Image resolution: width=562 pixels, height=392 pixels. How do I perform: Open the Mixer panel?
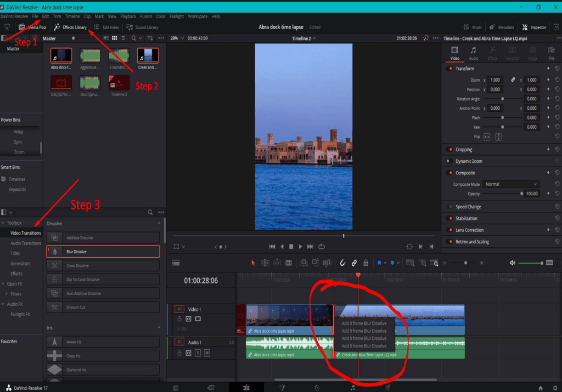[473, 27]
